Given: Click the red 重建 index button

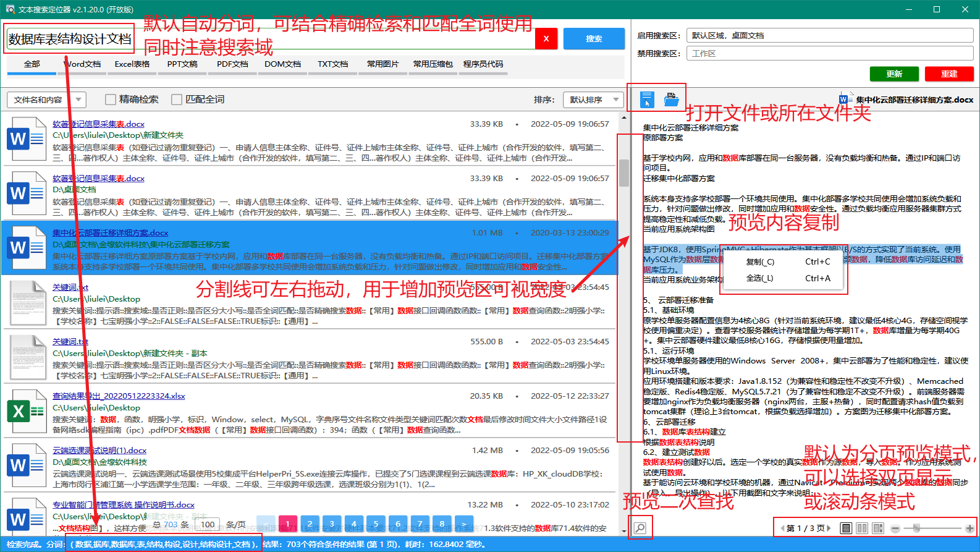Looking at the screenshot, I should [949, 74].
